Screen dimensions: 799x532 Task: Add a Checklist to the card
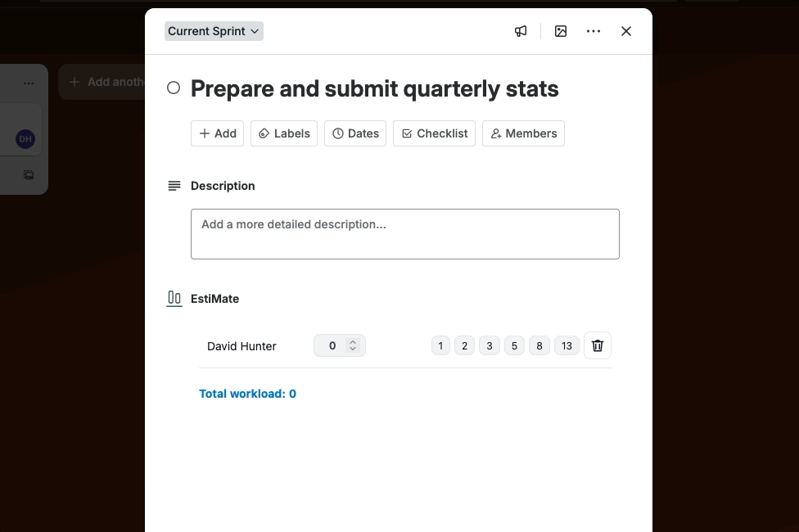point(434,133)
